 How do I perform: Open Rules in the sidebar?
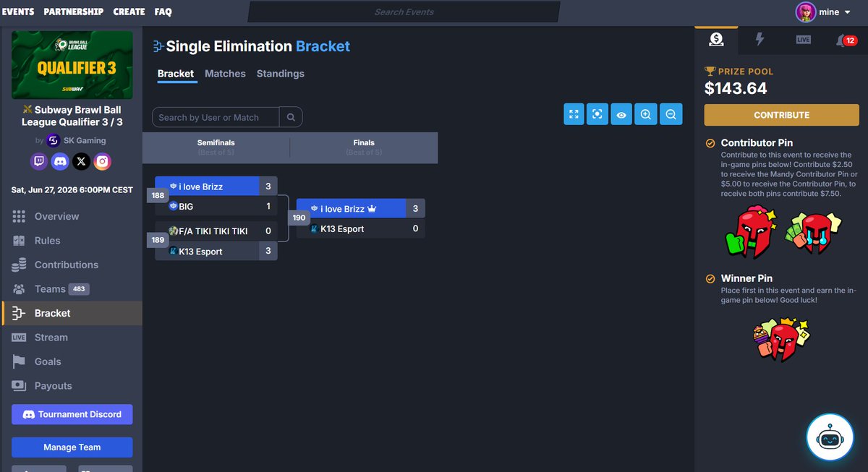[72, 241]
